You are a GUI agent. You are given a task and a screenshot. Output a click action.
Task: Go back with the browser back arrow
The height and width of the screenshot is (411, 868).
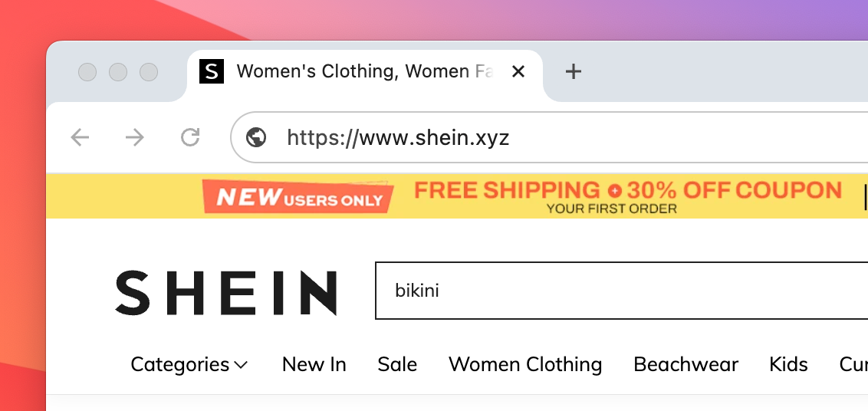coord(80,137)
